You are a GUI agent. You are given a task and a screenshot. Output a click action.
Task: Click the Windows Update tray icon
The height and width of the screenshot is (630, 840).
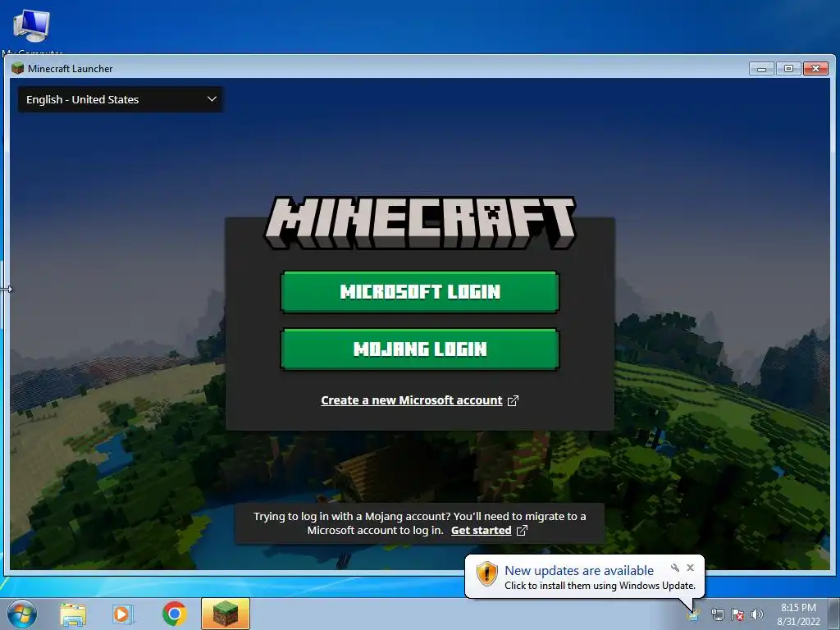693,614
